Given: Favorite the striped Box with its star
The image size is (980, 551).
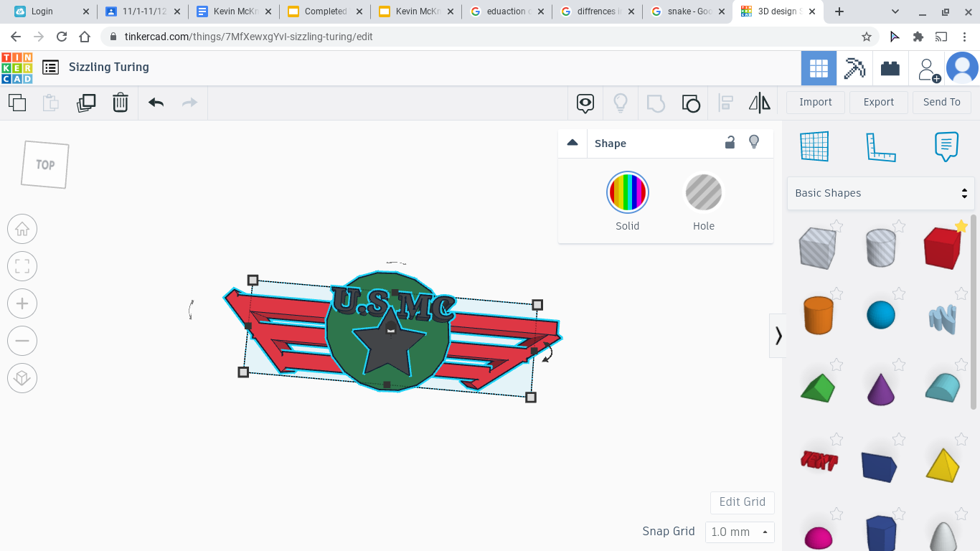Looking at the screenshot, I should pyautogui.click(x=836, y=227).
